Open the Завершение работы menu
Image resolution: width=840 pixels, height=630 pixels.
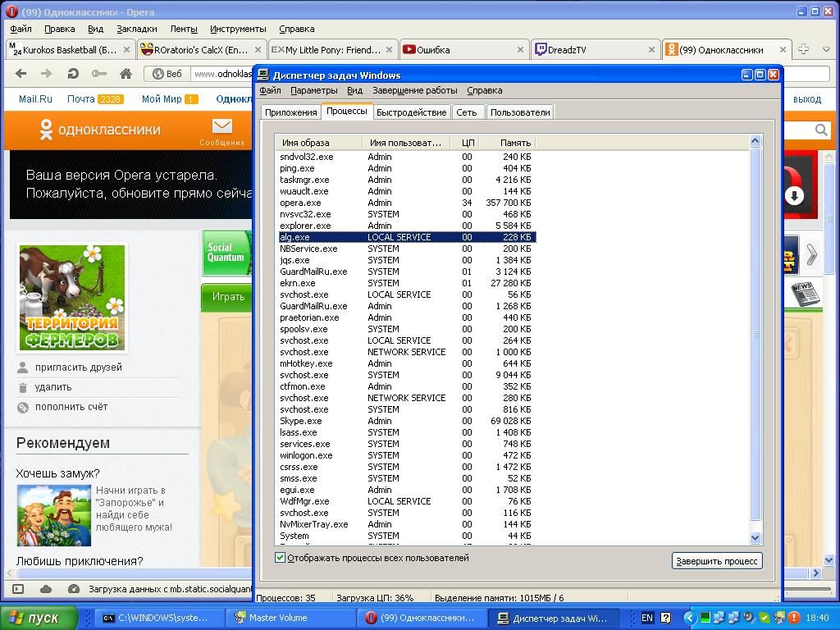click(x=414, y=90)
